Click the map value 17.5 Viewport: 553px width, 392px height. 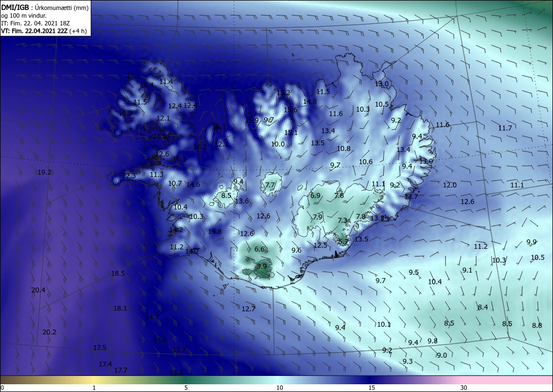pyautogui.click(x=100, y=348)
